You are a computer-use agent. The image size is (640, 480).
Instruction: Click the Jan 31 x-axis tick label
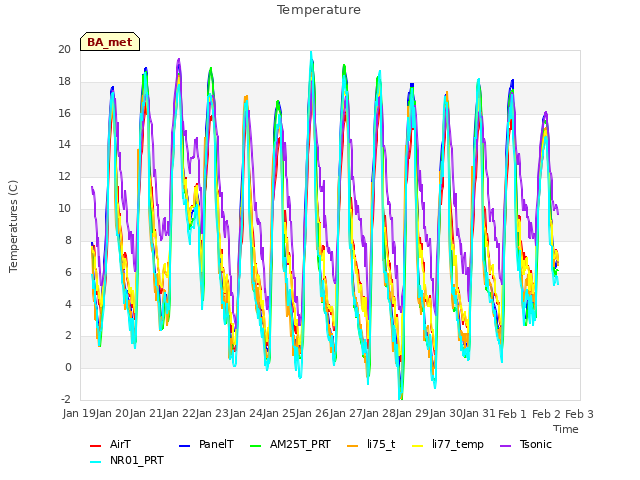coord(479,413)
